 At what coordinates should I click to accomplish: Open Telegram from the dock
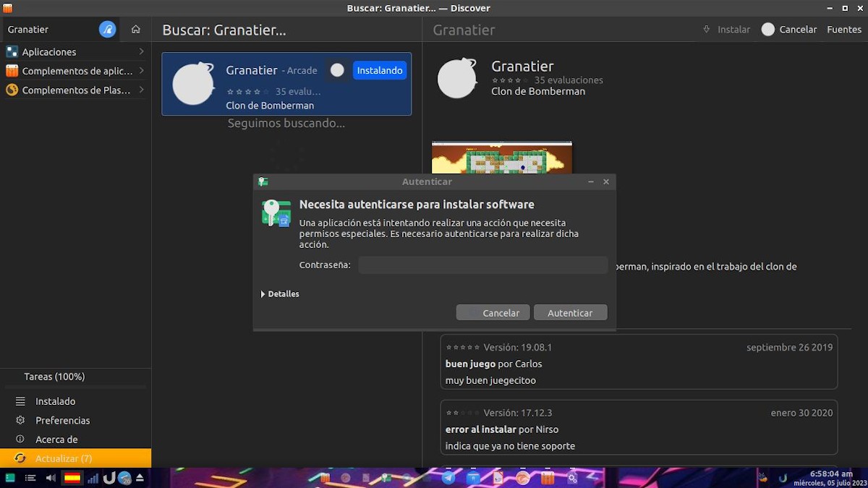pos(448,478)
